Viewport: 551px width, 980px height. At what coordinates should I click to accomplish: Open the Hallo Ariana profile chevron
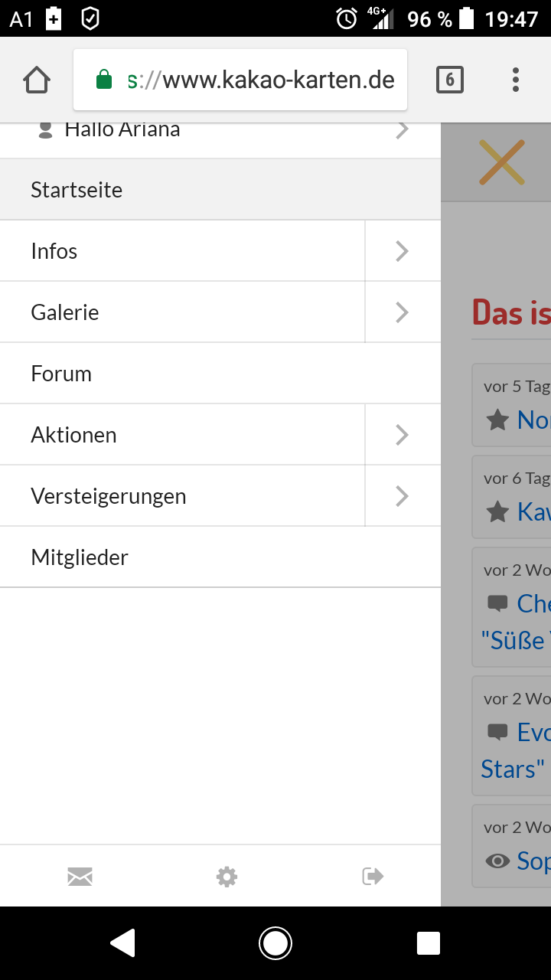click(403, 131)
